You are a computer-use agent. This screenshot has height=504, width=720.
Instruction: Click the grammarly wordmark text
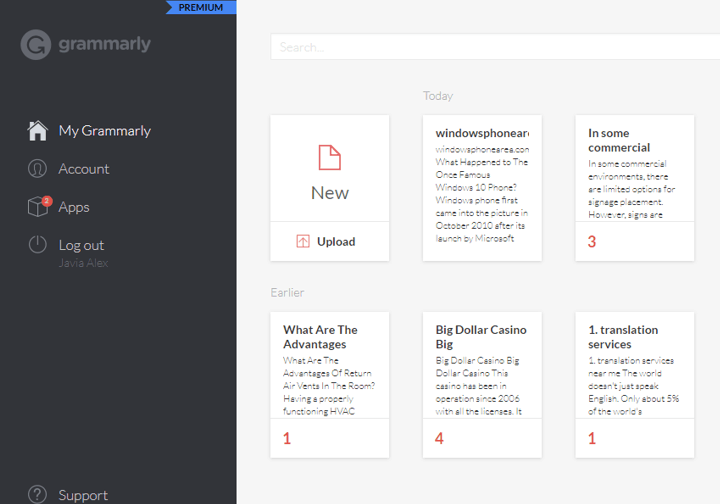[x=105, y=44]
